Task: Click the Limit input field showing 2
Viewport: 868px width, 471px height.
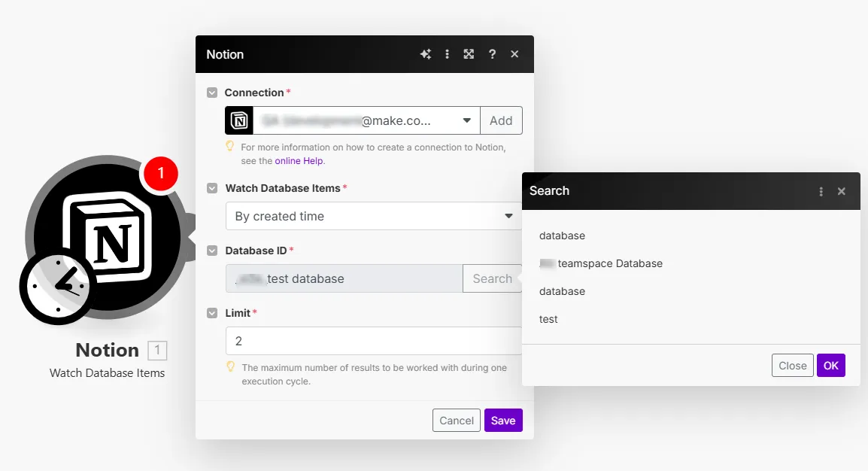Action: click(x=374, y=341)
